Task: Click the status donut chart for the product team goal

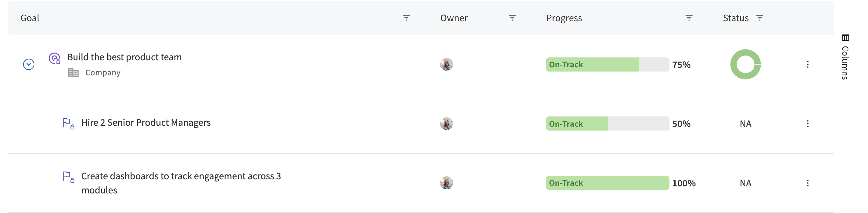Action: coord(745,64)
